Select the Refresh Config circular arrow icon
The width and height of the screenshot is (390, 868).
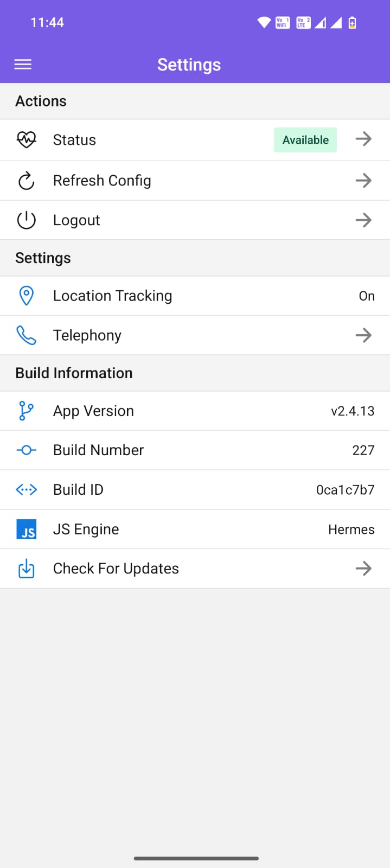[x=26, y=180]
